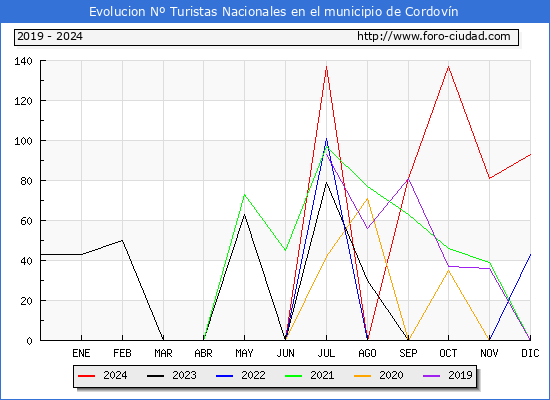Select the 2020 legend label
Screen dimensions: 550x400
coord(391,375)
